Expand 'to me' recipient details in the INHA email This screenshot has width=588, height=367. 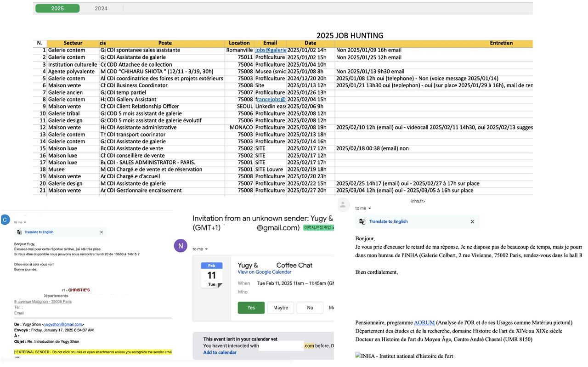(370, 209)
